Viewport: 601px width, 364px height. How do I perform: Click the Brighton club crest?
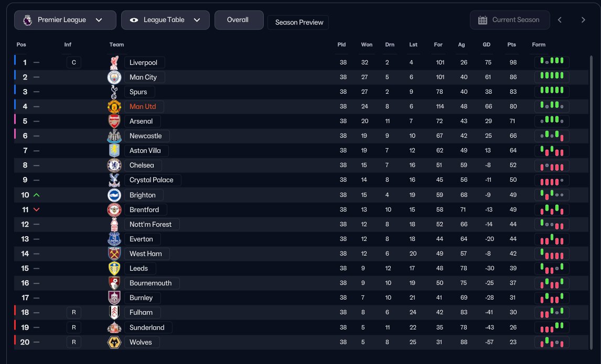(x=114, y=195)
